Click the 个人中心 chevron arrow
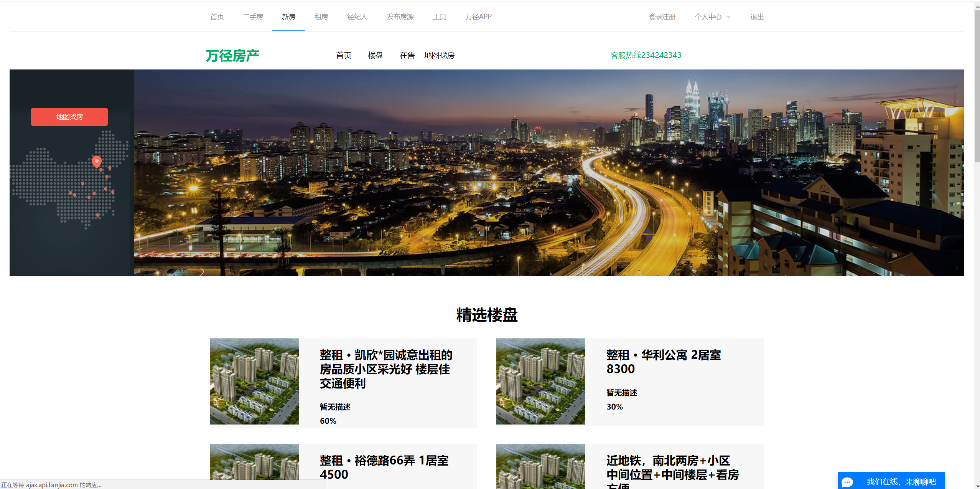This screenshot has height=489, width=980. click(x=728, y=17)
